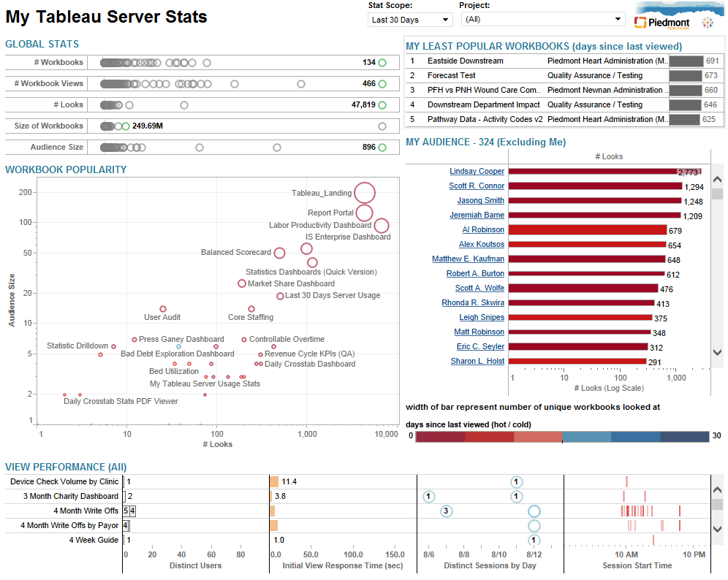Open the Stat Scope dropdown
The width and height of the screenshot is (728, 580).
pyautogui.click(x=409, y=20)
